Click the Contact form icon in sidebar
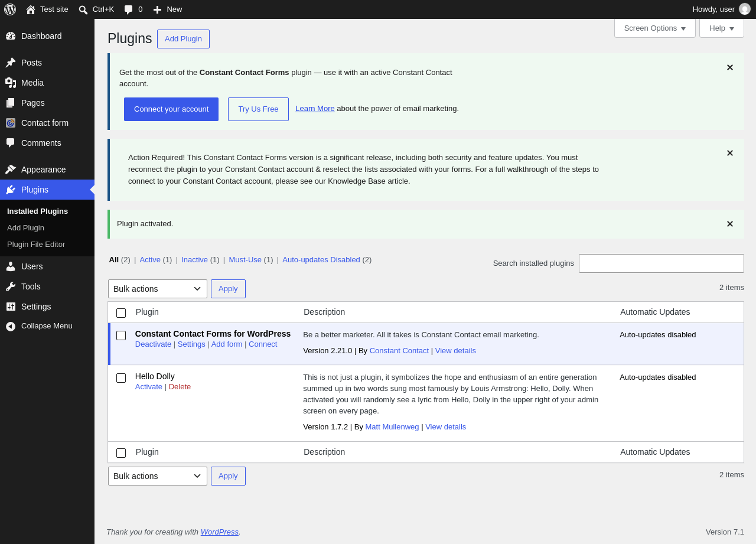Viewport: 756px width, 544px height. pos(11,123)
